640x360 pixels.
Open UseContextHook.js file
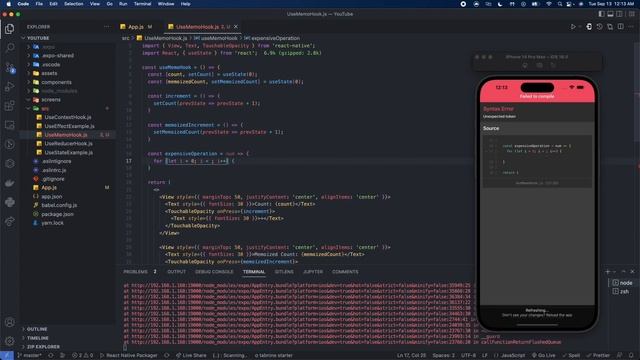pos(68,117)
